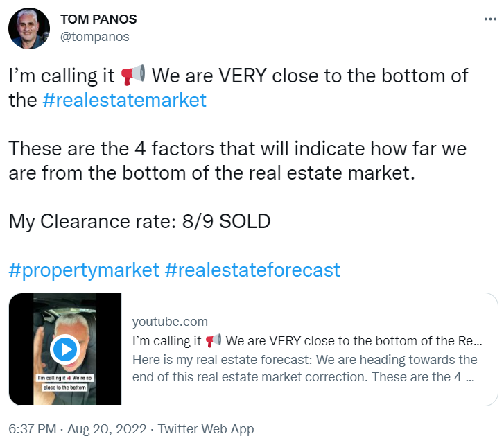Viewport: 504px width, 443px height.
Task: Click the 'My Clearance rate: 8/9 SOLD' line
Action: pos(139,221)
